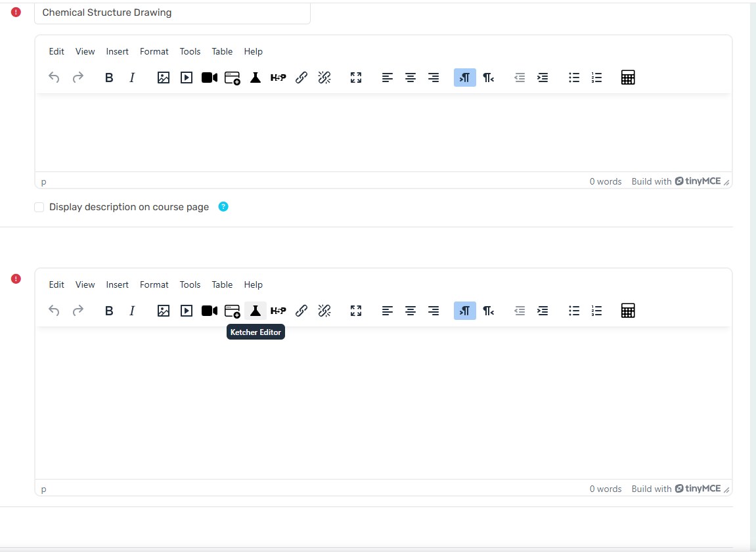Open help for Display description option
This screenshot has height=559, width=756.
click(x=223, y=206)
